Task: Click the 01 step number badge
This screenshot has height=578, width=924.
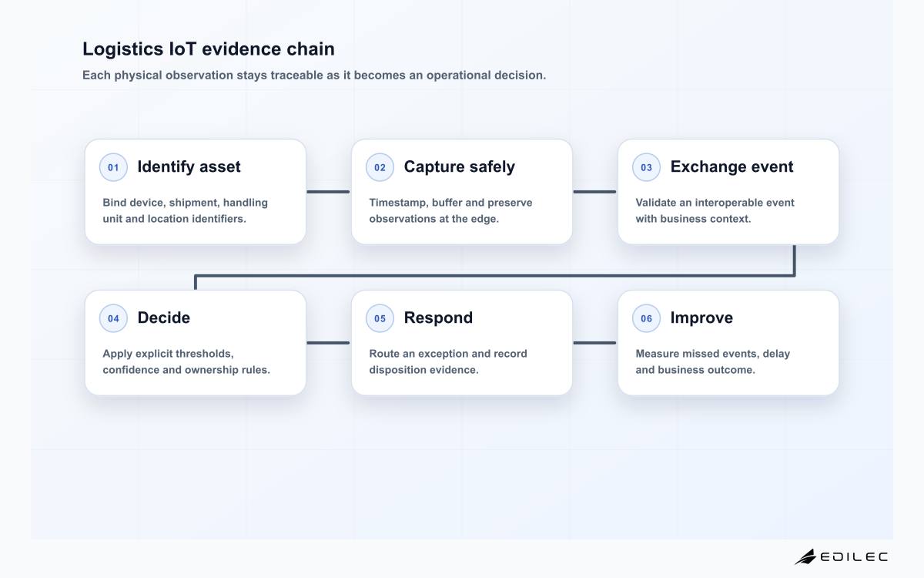Action: click(x=113, y=167)
